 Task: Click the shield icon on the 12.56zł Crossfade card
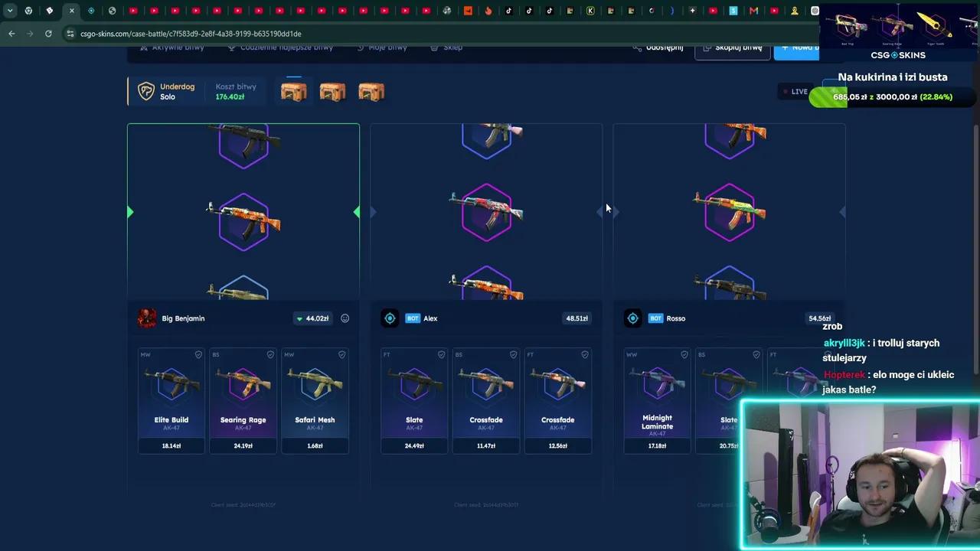585,354
